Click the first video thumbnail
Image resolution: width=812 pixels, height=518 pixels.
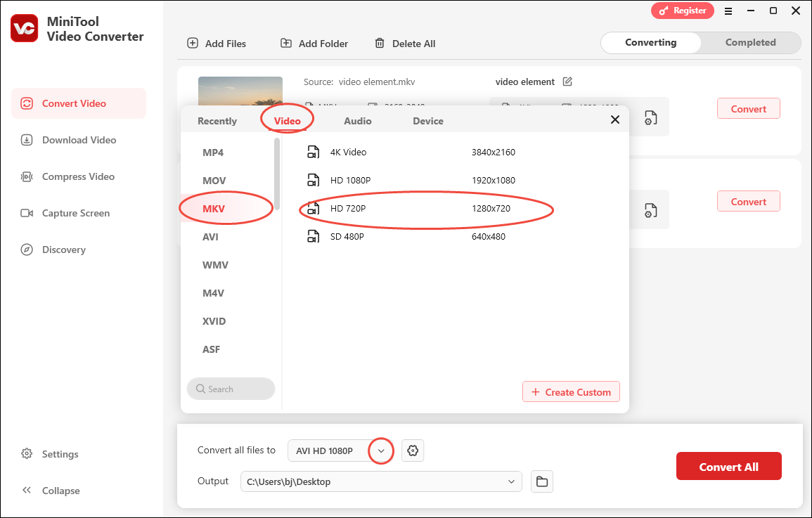pyautogui.click(x=240, y=91)
